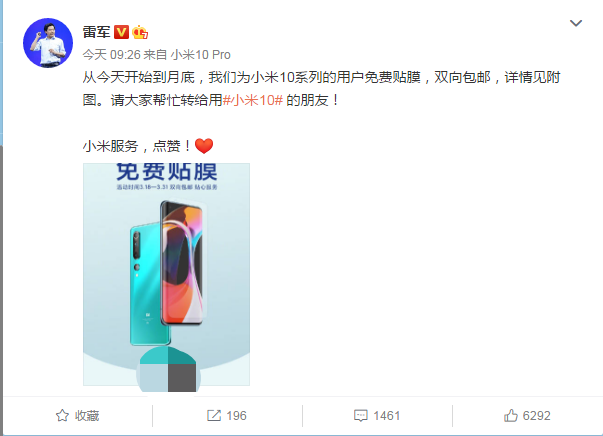Click the orange verified V badge

coord(121,32)
